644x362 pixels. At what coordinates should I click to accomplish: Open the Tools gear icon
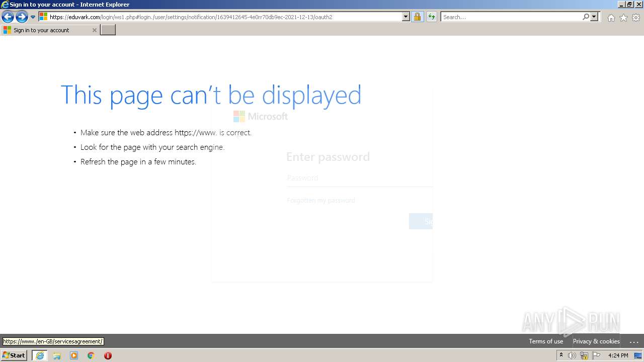click(x=636, y=18)
